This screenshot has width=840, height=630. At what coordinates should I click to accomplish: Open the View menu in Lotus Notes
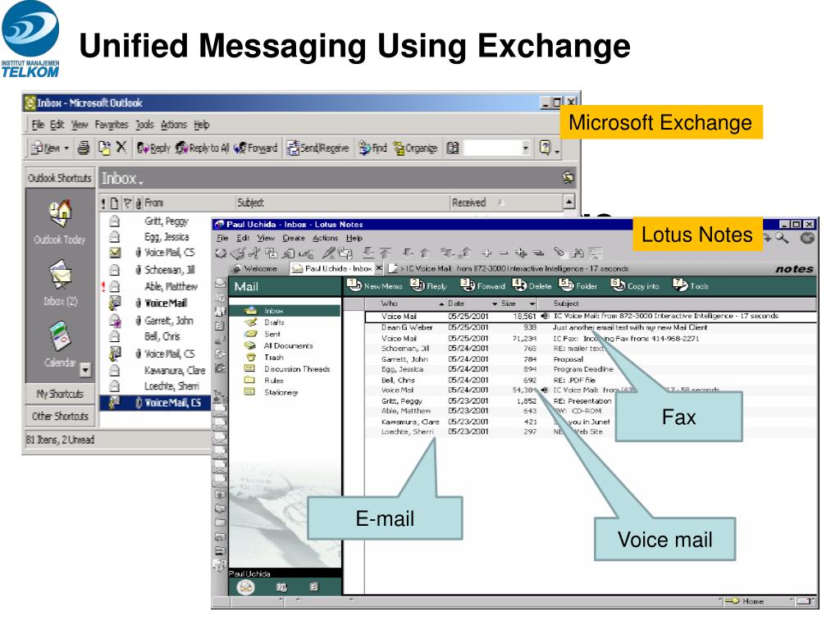(x=266, y=238)
